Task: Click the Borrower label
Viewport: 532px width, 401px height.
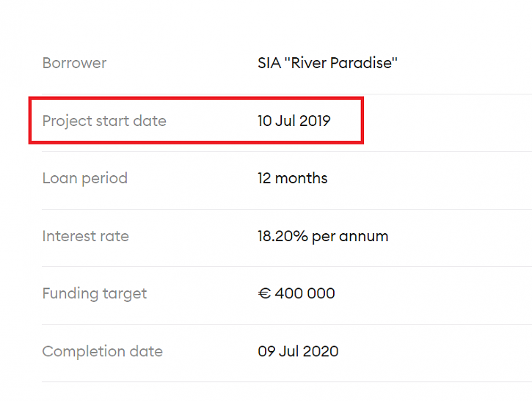Action: tap(74, 63)
